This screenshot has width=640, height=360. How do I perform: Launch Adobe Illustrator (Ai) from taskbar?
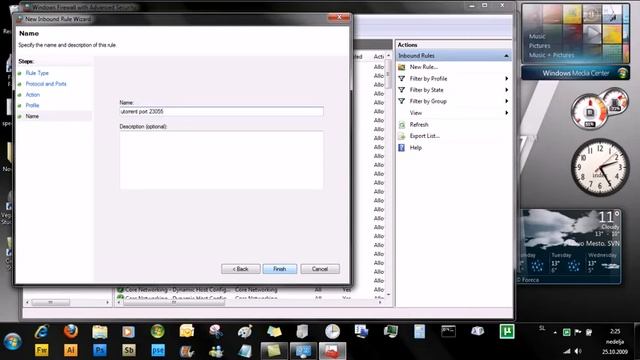click(x=71, y=350)
